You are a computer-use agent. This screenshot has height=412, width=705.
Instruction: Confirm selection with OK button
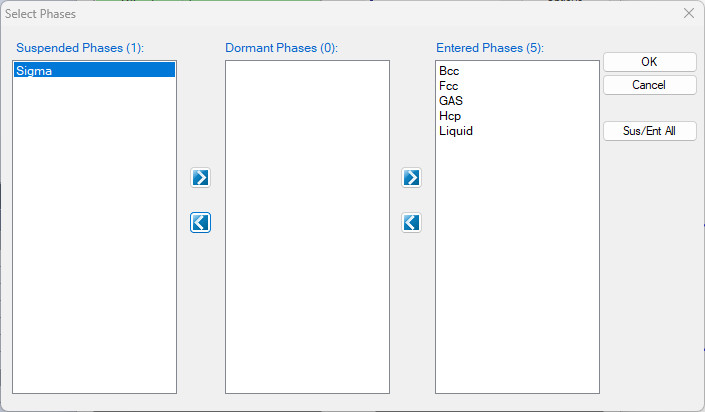click(649, 62)
